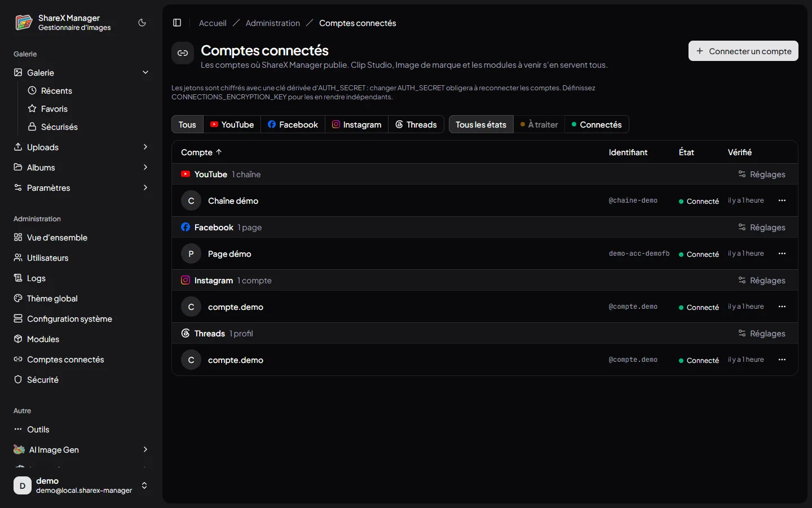Image resolution: width=812 pixels, height=508 pixels.
Task: Open Thème global settings
Action: [81, 299]
